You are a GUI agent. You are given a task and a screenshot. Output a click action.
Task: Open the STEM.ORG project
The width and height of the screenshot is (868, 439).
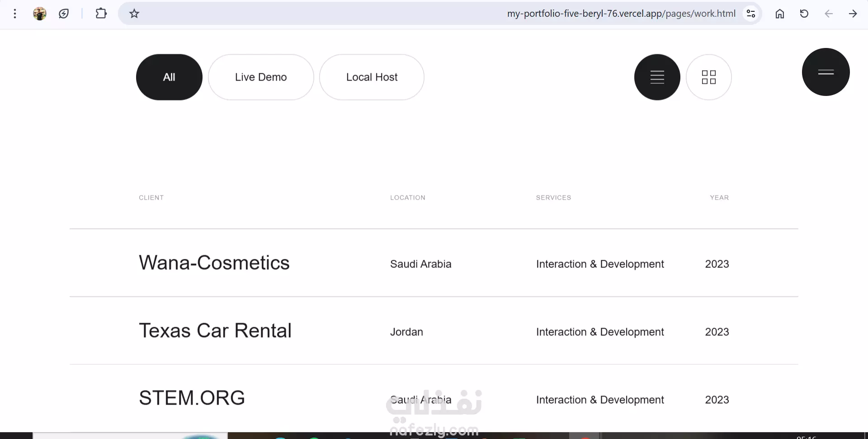192,398
